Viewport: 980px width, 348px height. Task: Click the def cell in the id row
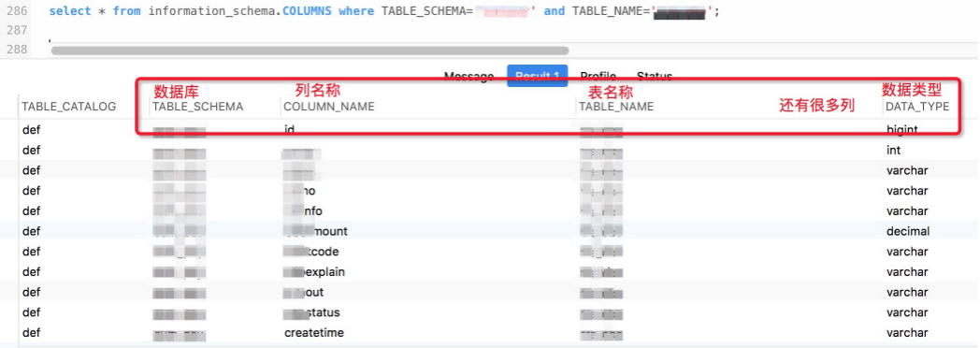pyautogui.click(x=31, y=130)
